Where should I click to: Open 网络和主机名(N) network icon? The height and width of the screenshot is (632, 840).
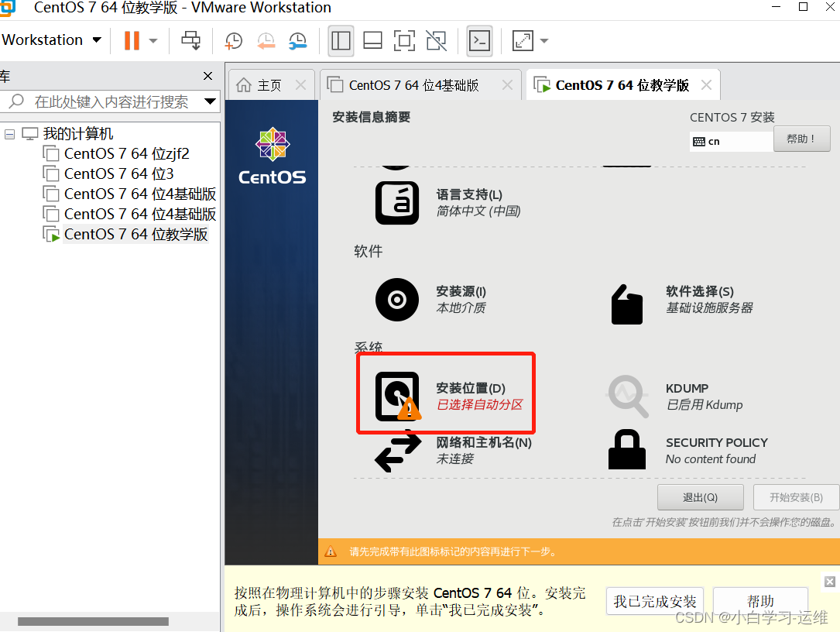click(x=397, y=451)
